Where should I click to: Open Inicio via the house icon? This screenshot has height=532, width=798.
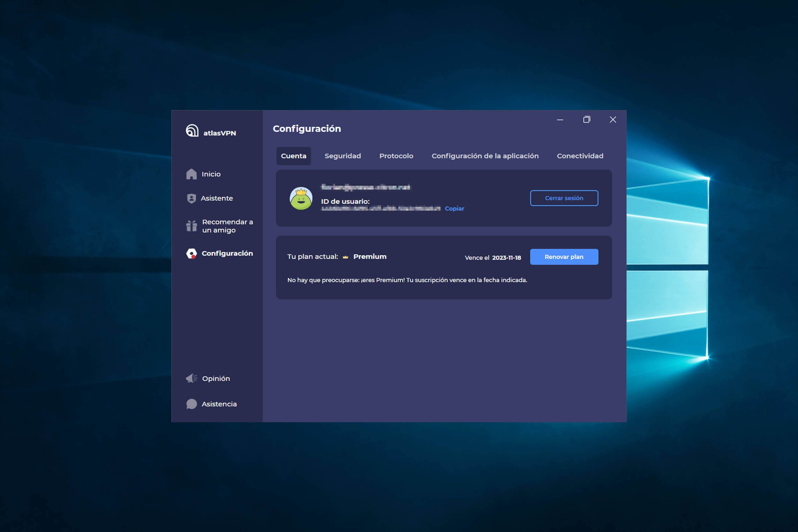(191, 174)
